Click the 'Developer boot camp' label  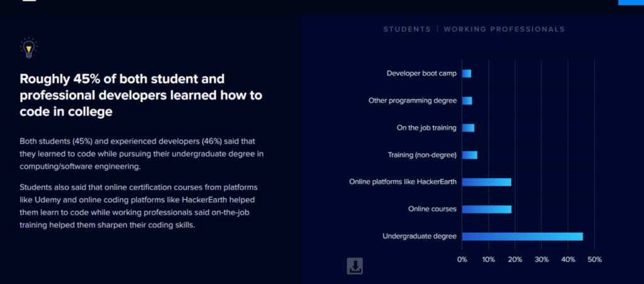coord(421,74)
